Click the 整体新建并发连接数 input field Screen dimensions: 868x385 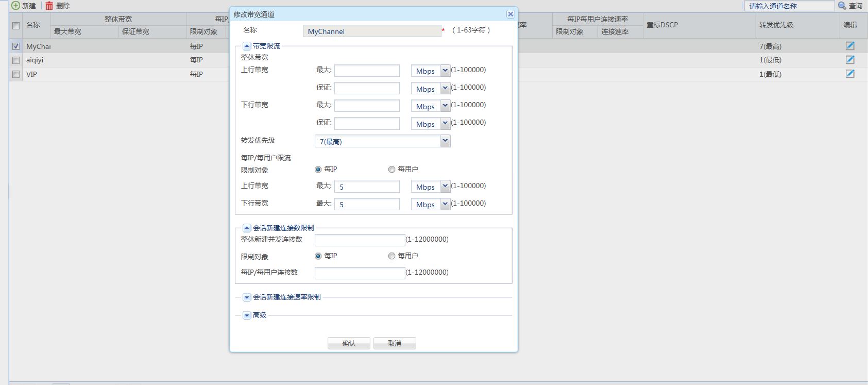360,240
